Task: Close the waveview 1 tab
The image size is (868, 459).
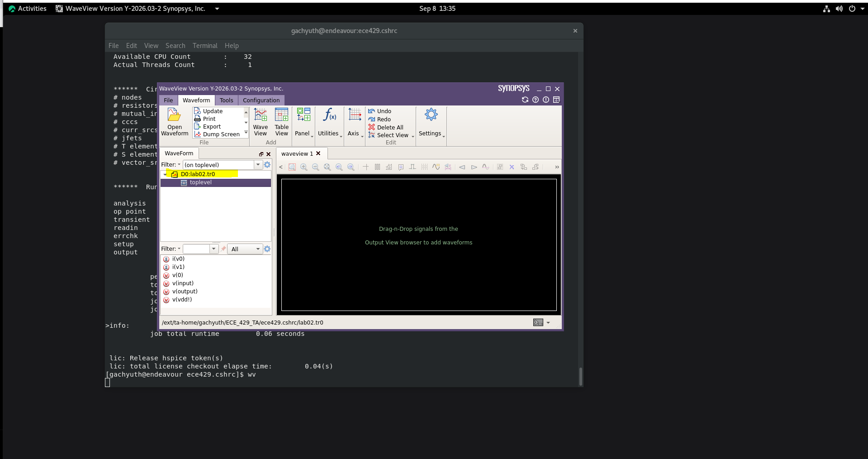Action: (318, 153)
